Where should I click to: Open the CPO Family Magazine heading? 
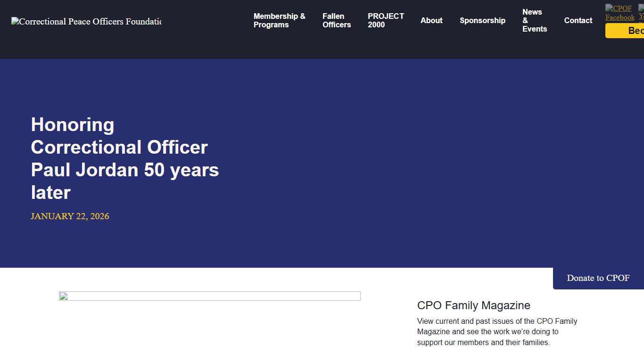point(473,305)
